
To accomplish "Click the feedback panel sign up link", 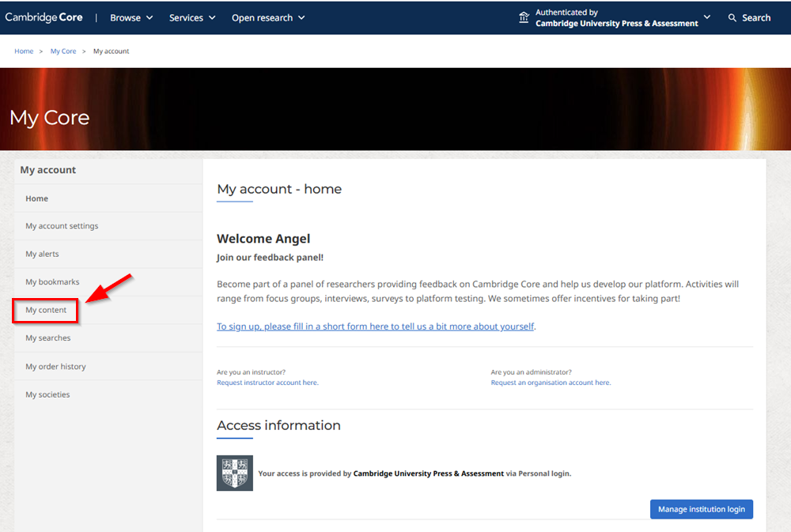I will (x=375, y=326).
